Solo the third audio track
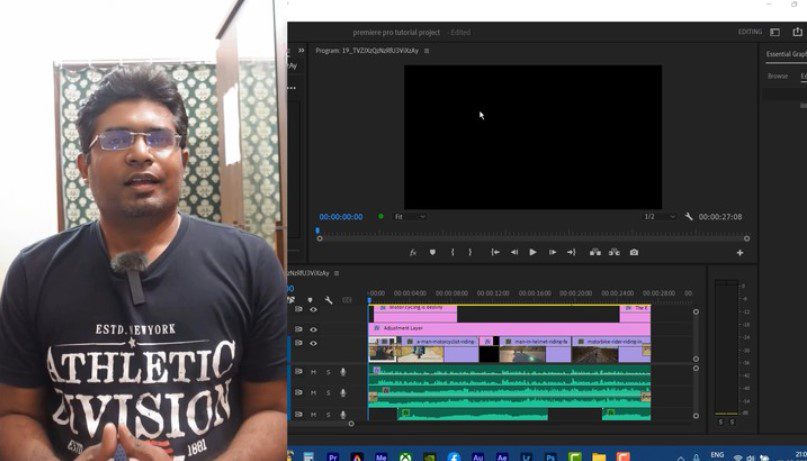 328,414
